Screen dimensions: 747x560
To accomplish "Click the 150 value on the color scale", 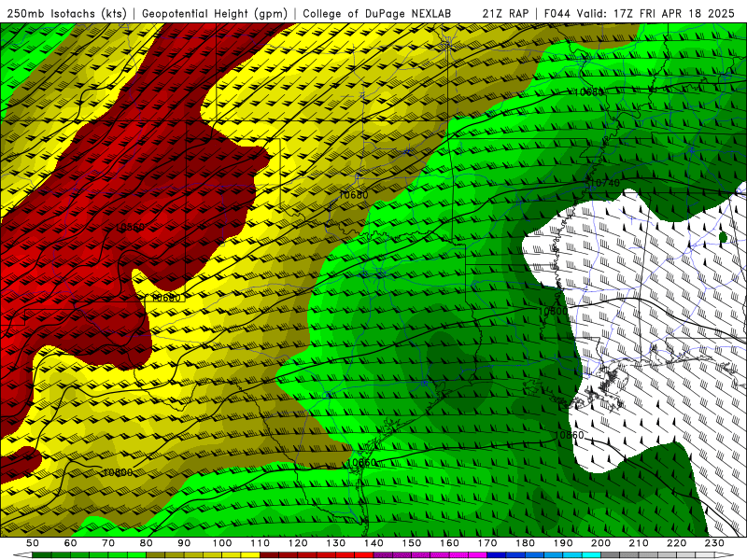I will click(x=412, y=543).
